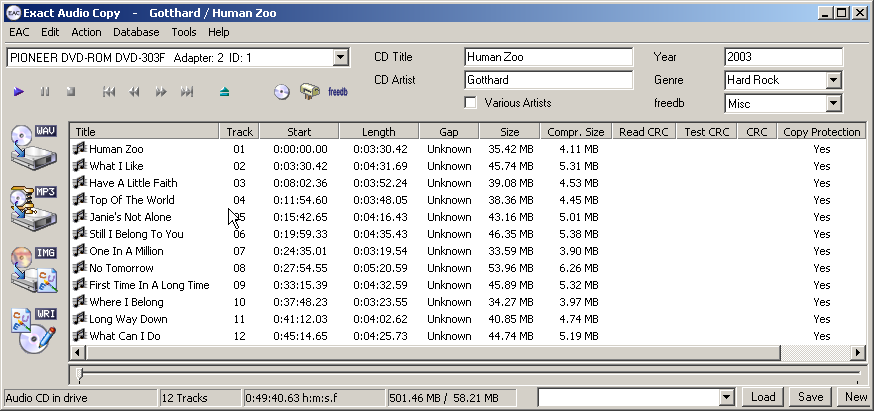Image resolution: width=874 pixels, height=411 pixels.
Task: Open the Action menu
Action: (x=86, y=32)
